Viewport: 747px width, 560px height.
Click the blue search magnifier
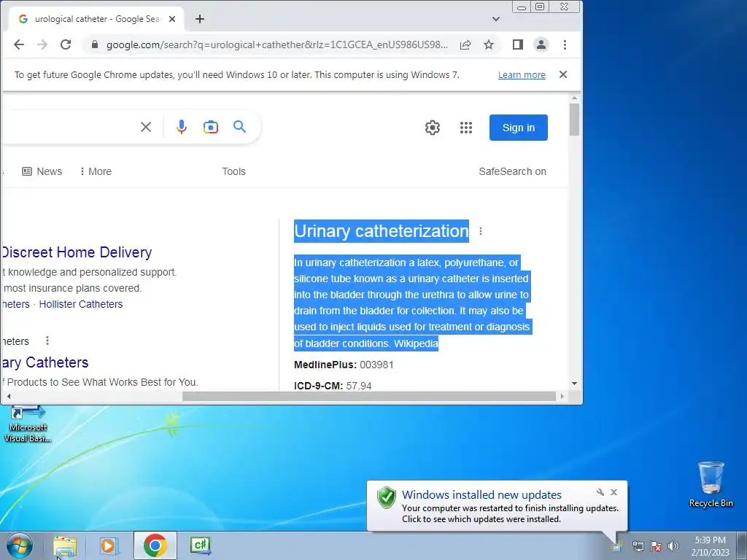click(239, 127)
